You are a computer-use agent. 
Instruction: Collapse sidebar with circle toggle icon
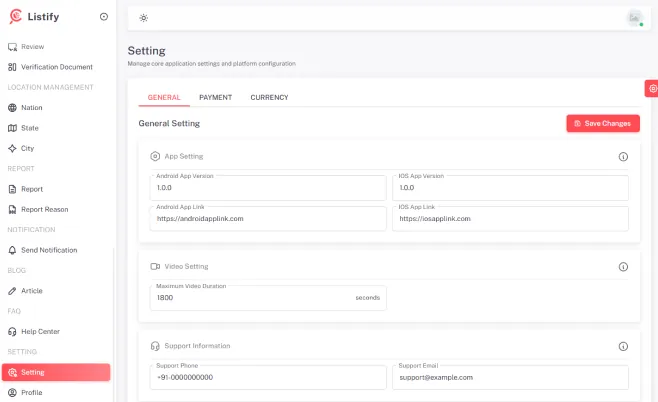coord(104,17)
